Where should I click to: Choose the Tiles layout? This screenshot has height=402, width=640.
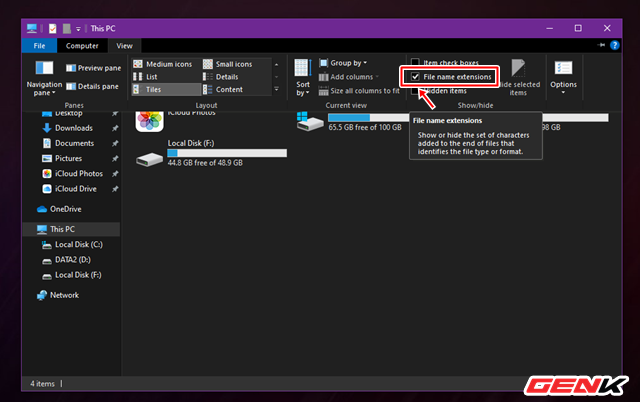(166, 89)
